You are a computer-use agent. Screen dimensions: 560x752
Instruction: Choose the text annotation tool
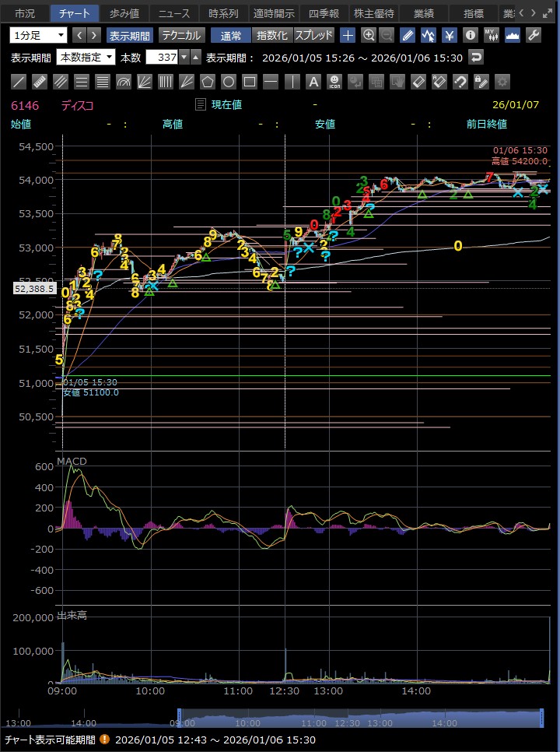point(313,82)
